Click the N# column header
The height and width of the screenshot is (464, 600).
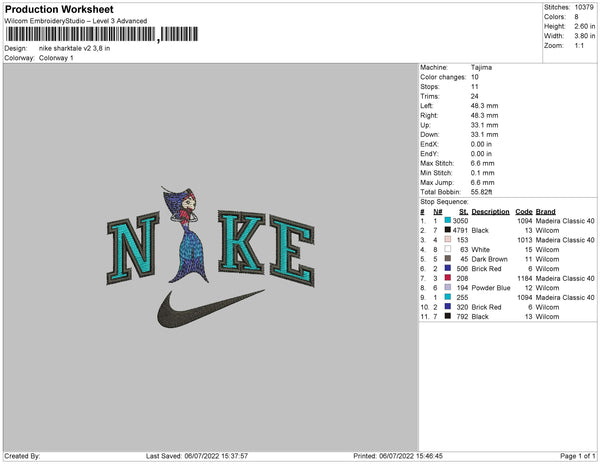pyautogui.click(x=437, y=212)
